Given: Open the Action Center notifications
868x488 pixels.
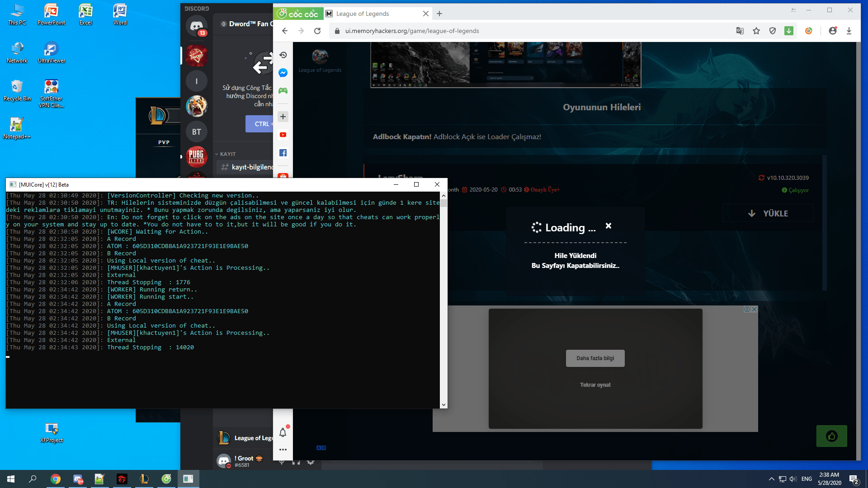Looking at the screenshot, I should click(854, 479).
